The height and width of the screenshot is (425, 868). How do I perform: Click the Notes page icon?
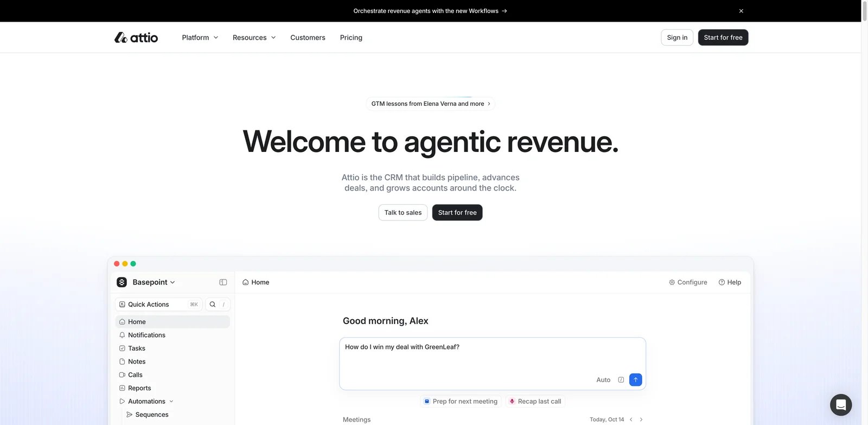122,361
